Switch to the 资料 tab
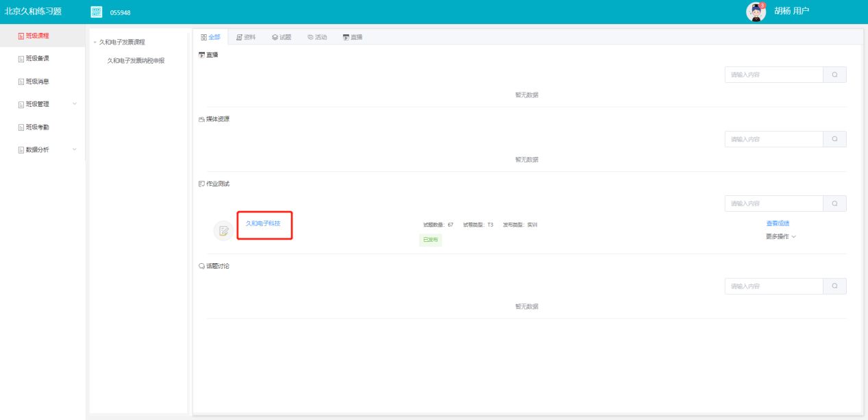The image size is (868, 420). pyautogui.click(x=246, y=37)
